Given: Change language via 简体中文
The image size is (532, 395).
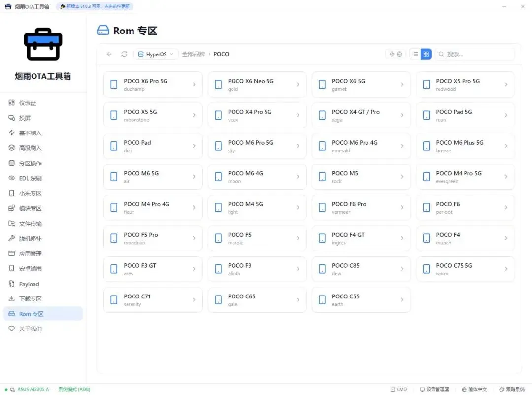Looking at the screenshot, I should click(x=474, y=389).
